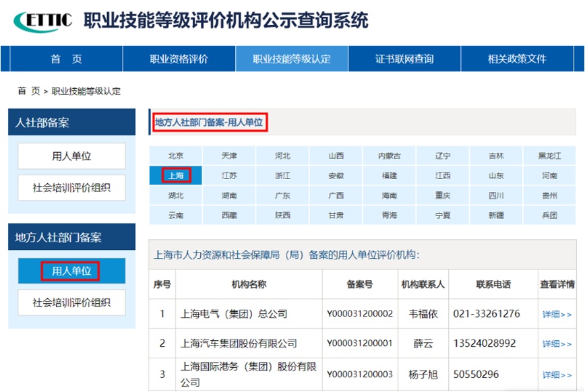
Task: View 详细 for 上海电气（集团）总公司
Action: point(557,314)
